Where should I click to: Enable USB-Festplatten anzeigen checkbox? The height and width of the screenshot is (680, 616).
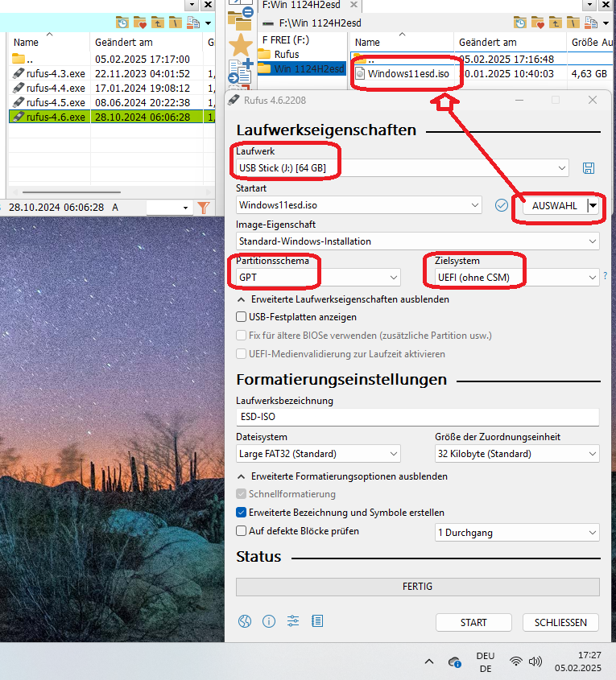click(242, 317)
